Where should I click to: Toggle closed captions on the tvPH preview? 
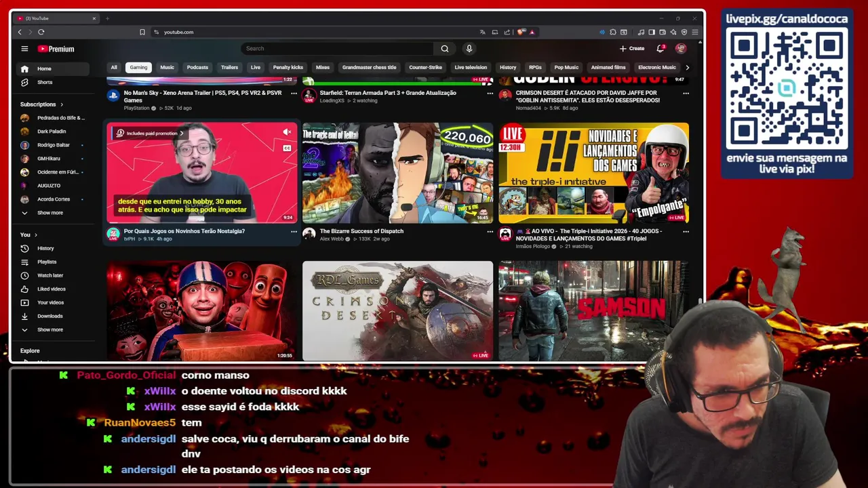(287, 148)
